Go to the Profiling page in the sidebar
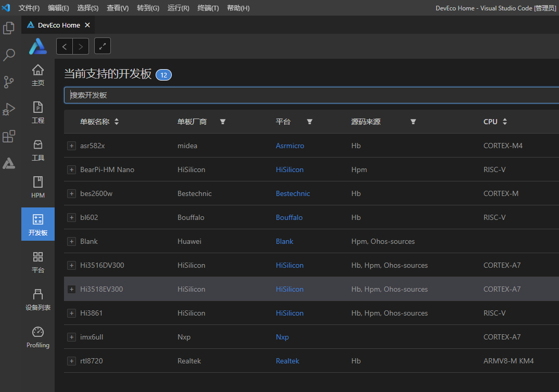 click(38, 337)
